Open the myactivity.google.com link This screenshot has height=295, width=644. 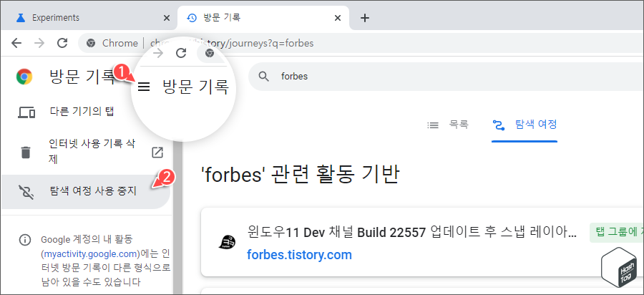pos(90,253)
